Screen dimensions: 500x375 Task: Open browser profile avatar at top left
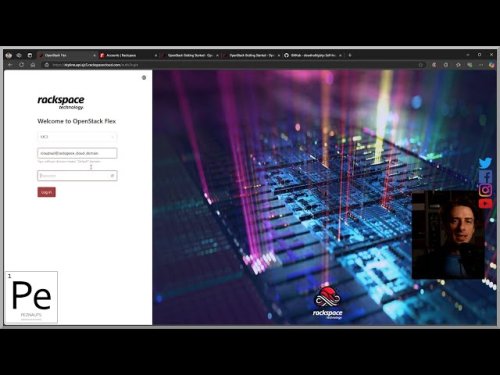click(x=9, y=55)
